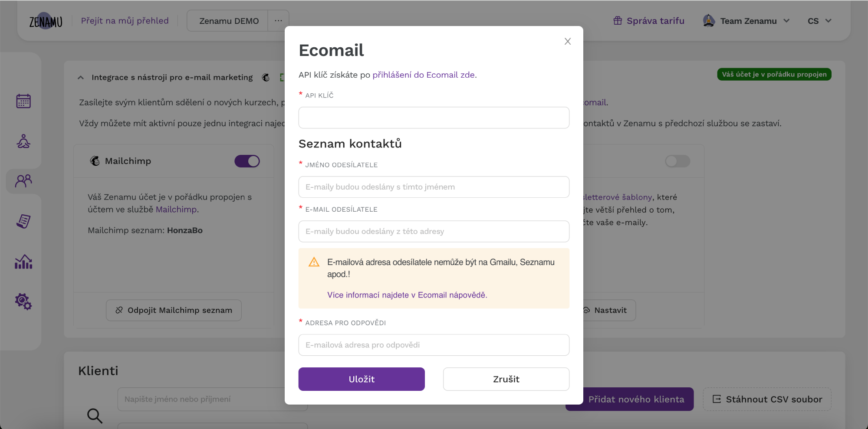Open Správa tarifu
Screen dimensions: 868x429
point(649,21)
